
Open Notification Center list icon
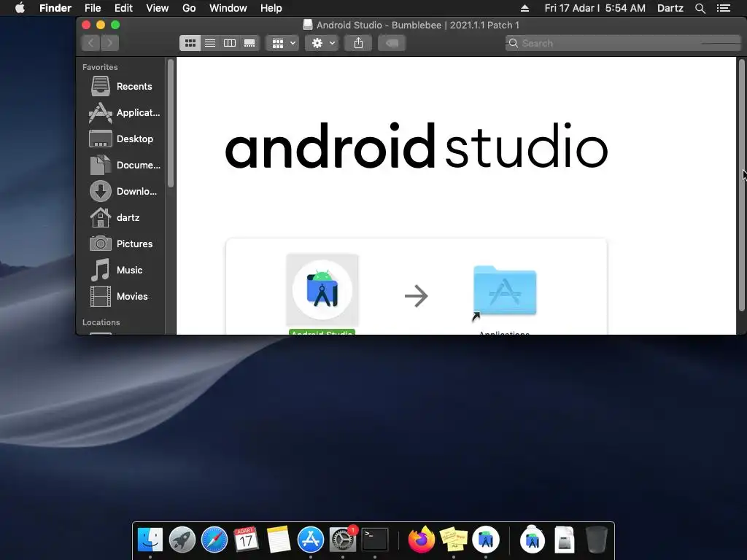point(723,8)
